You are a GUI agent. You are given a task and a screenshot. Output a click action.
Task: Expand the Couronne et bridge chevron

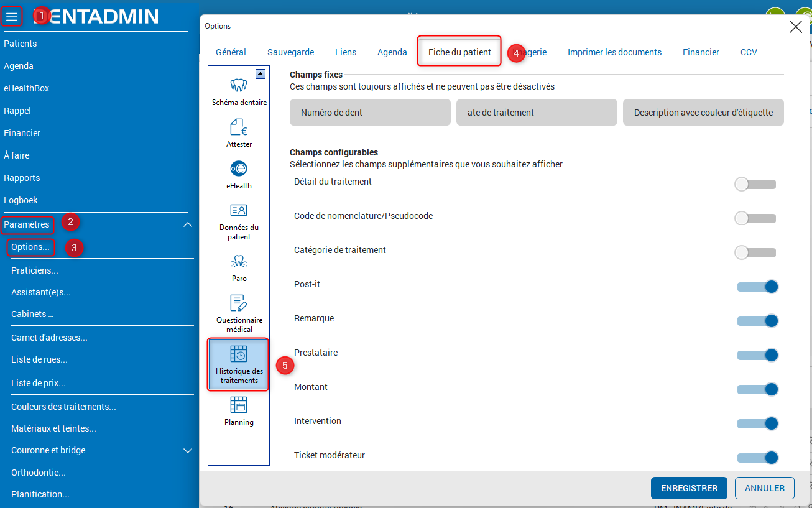tap(188, 450)
